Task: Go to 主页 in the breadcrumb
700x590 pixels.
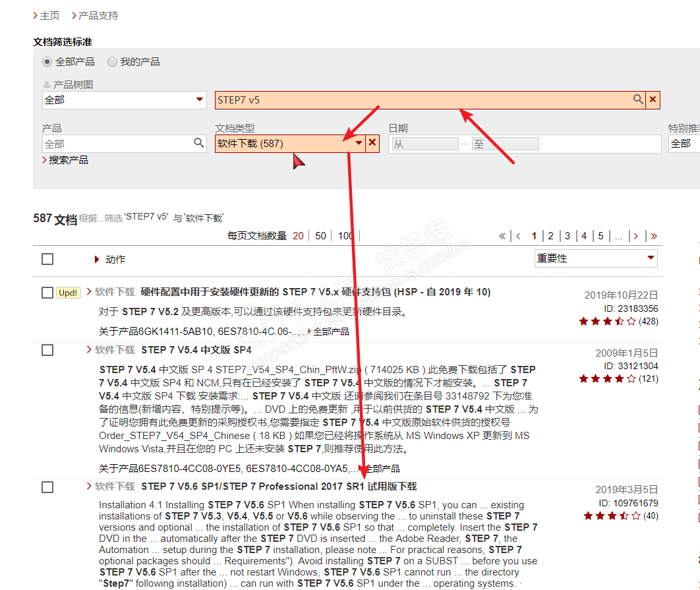Action: coord(49,16)
